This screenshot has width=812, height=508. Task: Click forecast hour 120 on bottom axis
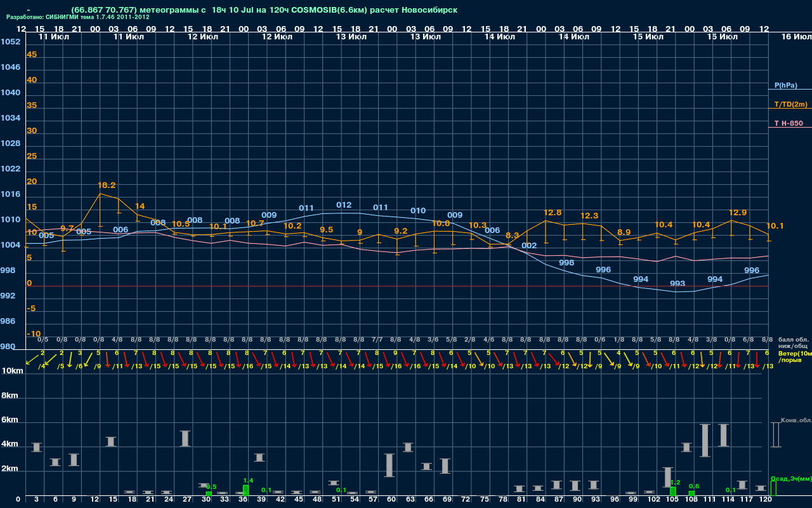[x=766, y=500]
